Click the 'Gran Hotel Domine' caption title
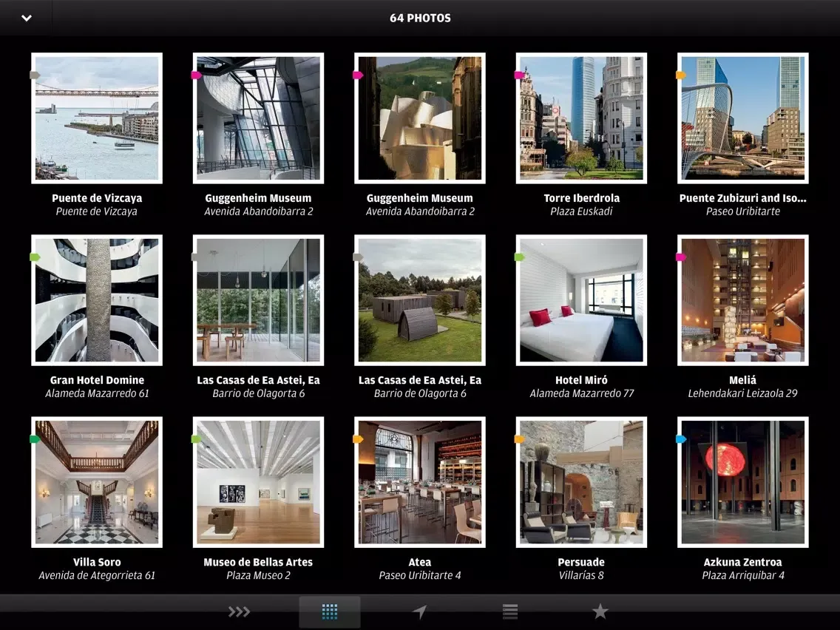 pos(97,380)
